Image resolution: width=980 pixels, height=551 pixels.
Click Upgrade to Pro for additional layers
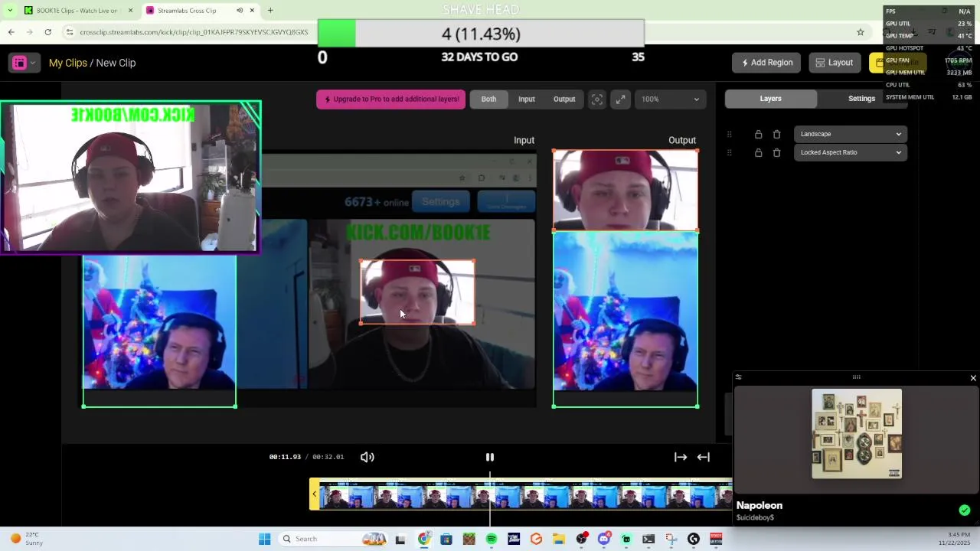391,99
